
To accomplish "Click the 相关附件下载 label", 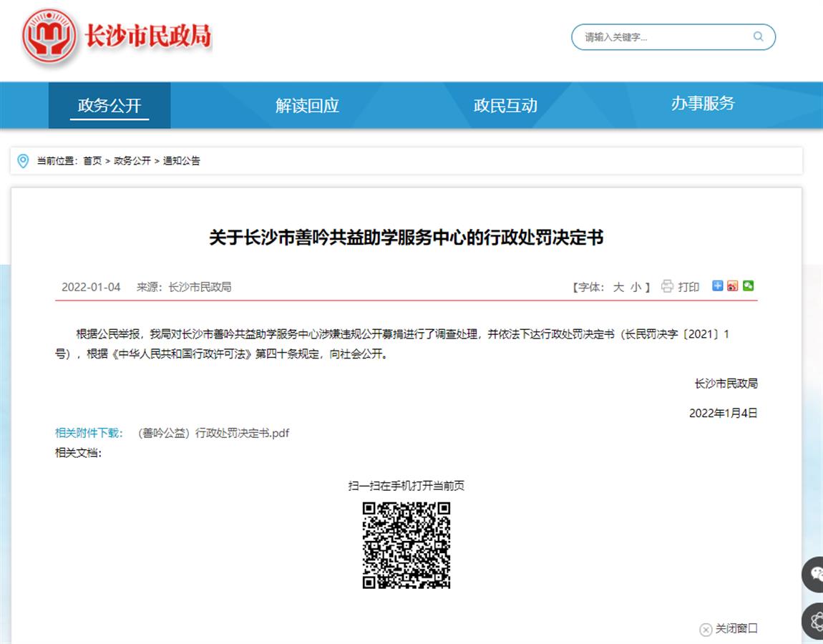I will 89,433.
